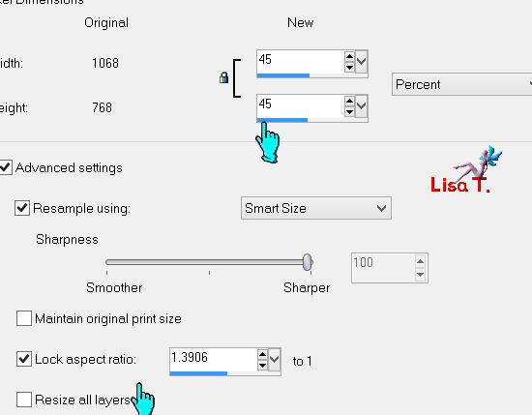Enable Maintain original print size

(x=24, y=318)
